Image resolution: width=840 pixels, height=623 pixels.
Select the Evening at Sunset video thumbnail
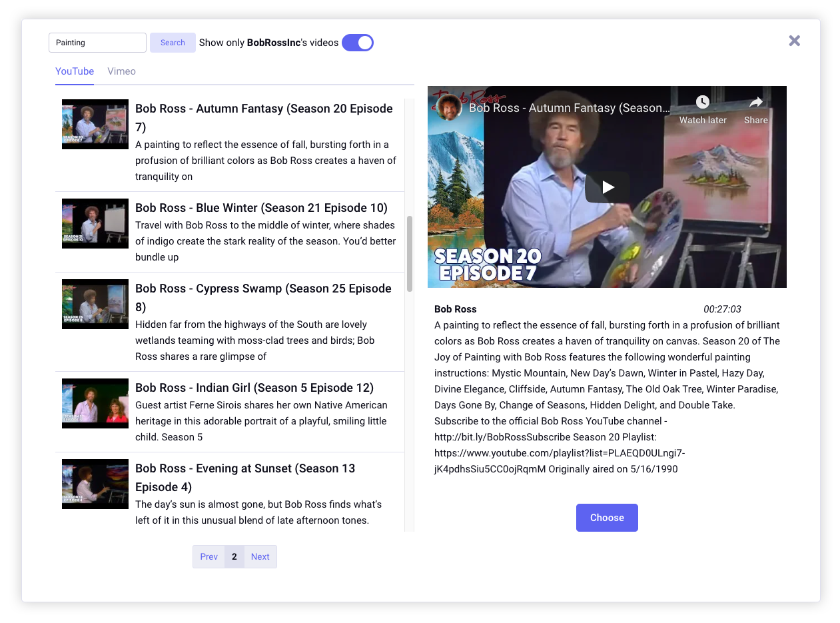point(95,484)
